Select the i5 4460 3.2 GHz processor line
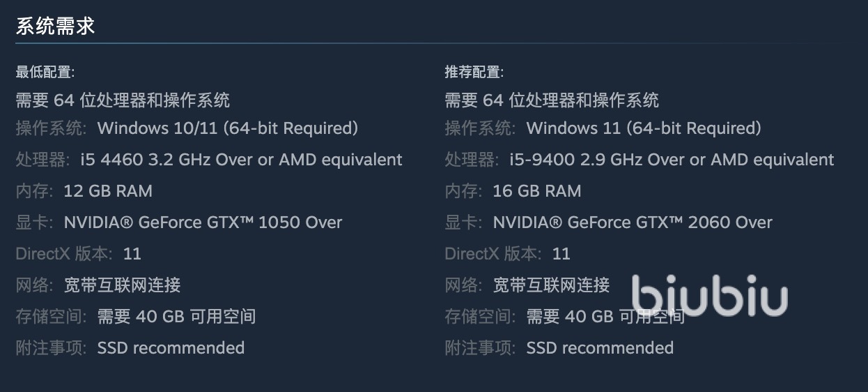Viewport: 868px width, 392px height. pyautogui.click(x=241, y=160)
